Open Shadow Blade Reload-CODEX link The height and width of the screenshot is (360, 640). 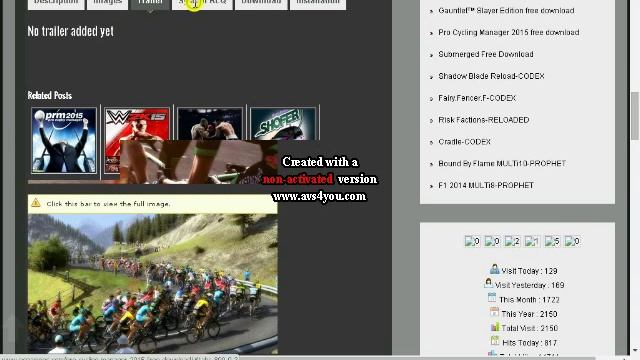point(491,76)
